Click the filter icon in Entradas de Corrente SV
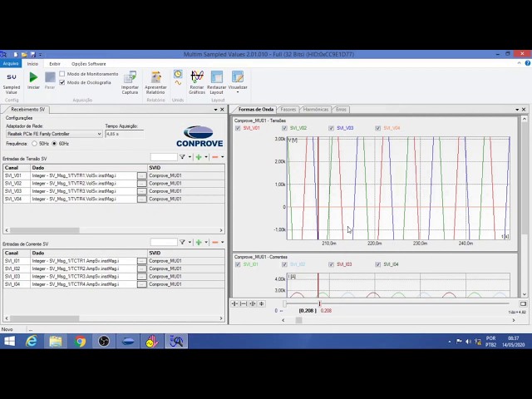This screenshot has width=532, height=399. 183,242
